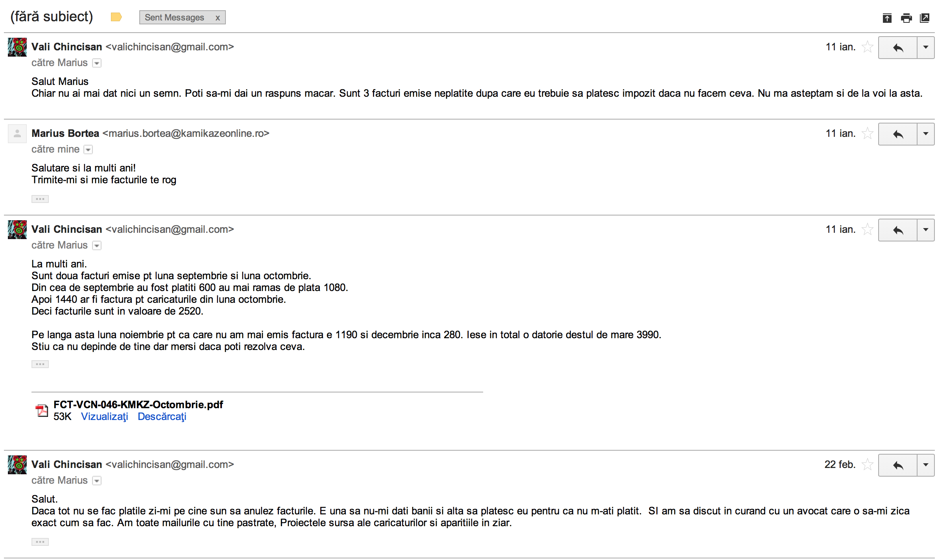This screenshot has height=560, width=949.
Task: Remove the Sent Messages label
Action: (217, 18)
